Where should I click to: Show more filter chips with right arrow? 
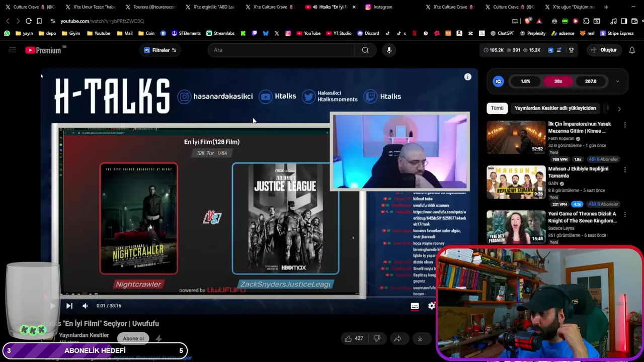click(x=619, y=109)
